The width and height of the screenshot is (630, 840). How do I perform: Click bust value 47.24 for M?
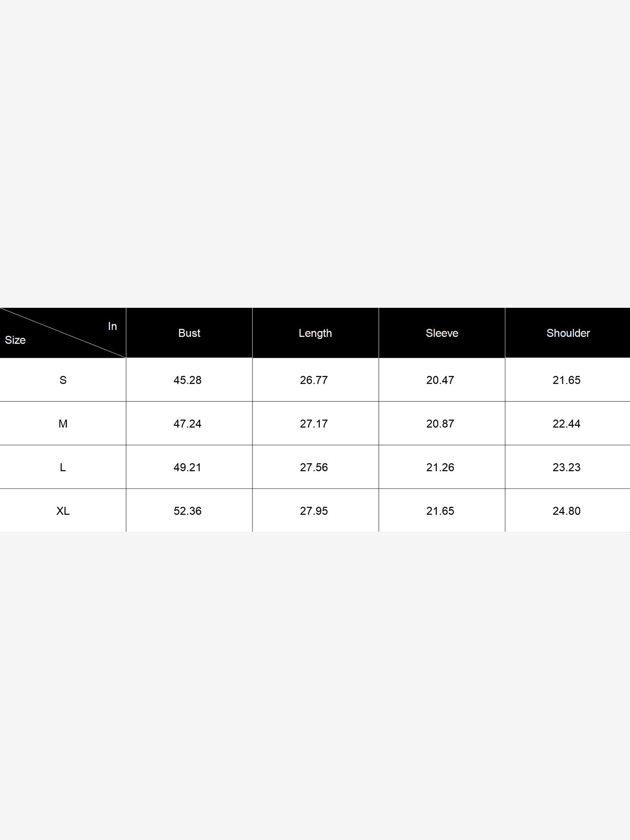(x=187, y=424)
